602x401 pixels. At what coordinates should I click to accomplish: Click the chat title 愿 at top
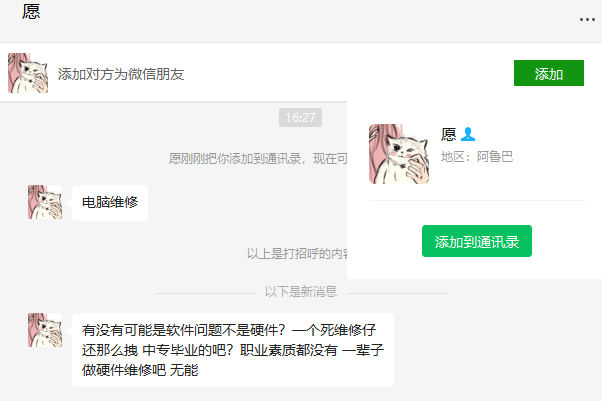[31, 12]
